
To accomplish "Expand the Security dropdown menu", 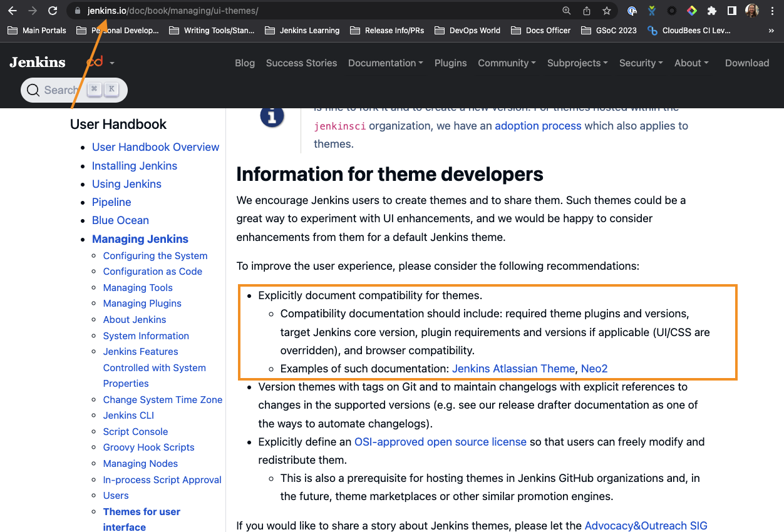I will [x=641, y=63].
